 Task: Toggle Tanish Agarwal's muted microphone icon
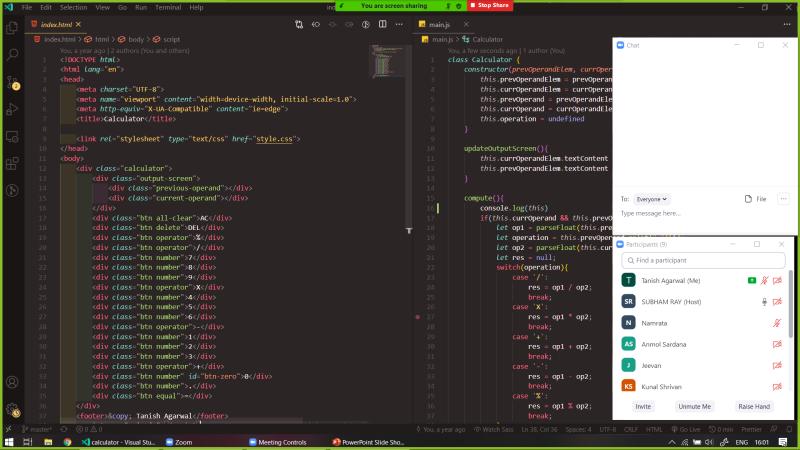(x=764, y=281)
